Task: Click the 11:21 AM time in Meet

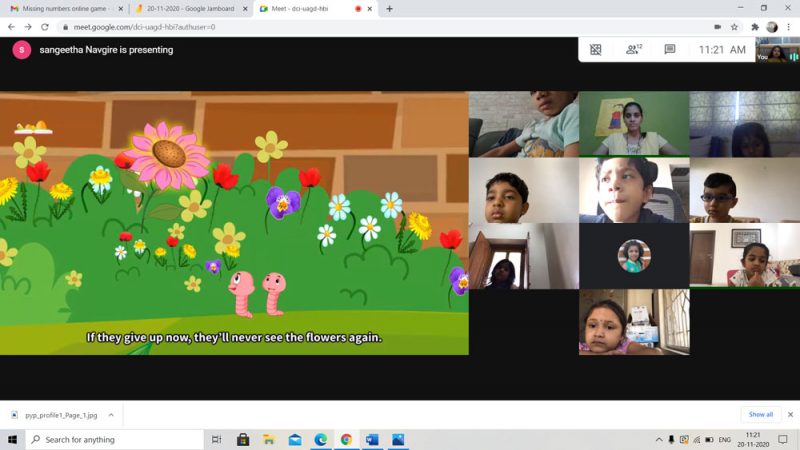Action: pos(722,49)
